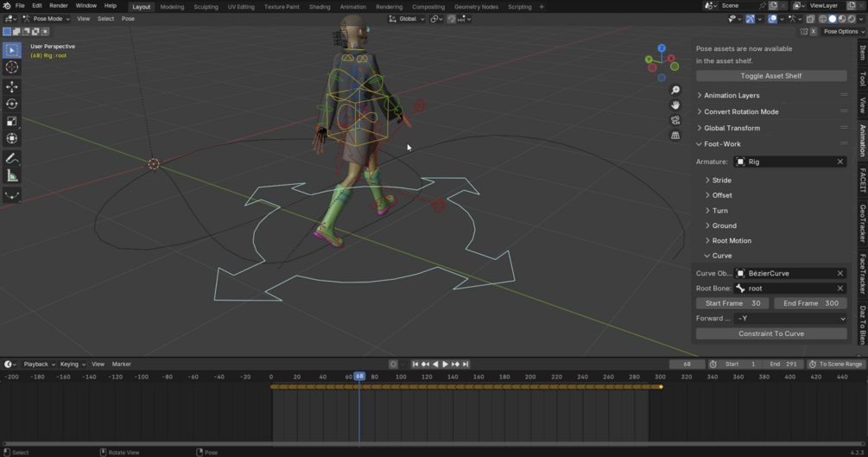The image size is (868, 457).
Task: Expand the Global Transform panel
Action: tap(732, 128)
